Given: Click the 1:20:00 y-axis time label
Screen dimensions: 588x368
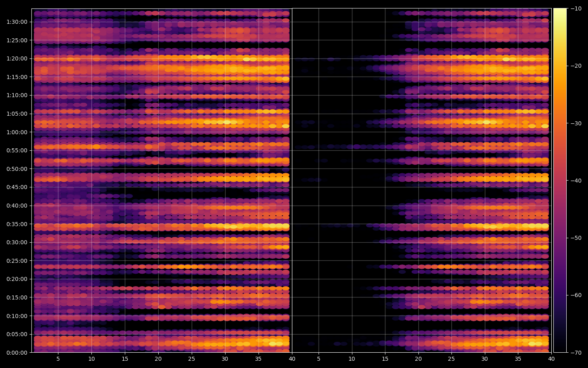Looking at the screenshot, I should click(x=17, y=58).
